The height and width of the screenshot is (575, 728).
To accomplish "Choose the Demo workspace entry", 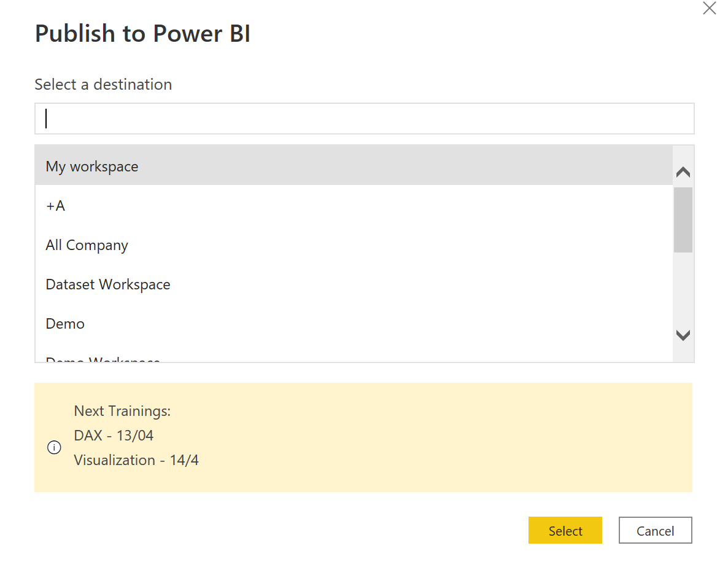I will point(354,324).
